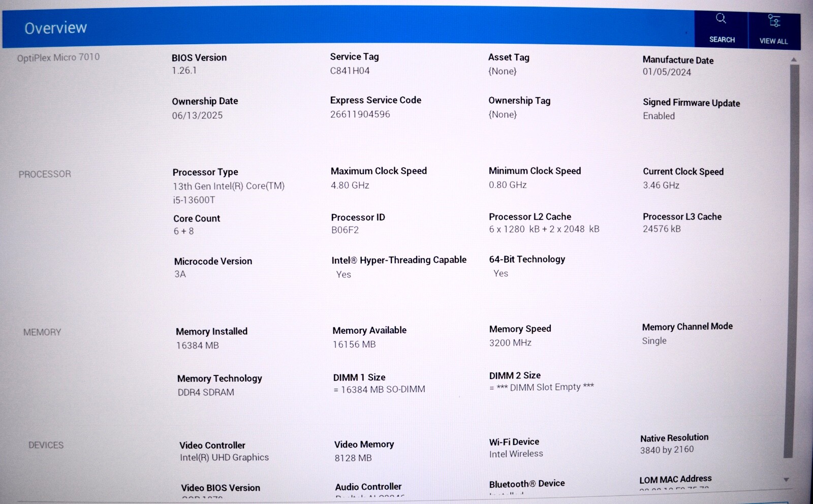The width and height of the screenshot is (813, 504).
Task: Click the View All settings icon
Action: pos(774,20)
